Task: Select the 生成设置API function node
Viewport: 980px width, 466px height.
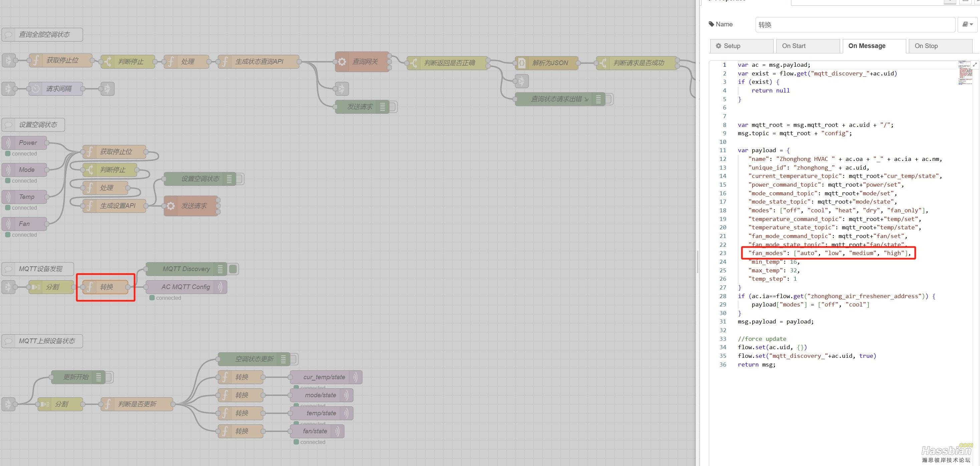Action: pos(114,206)
